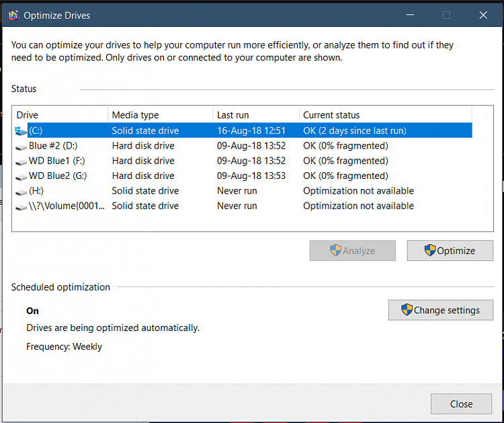The width and height of the screenshot is (504, 423).
Task: Click 'OK (2 days since last run)' status
Action: click(x=355, y=130)
